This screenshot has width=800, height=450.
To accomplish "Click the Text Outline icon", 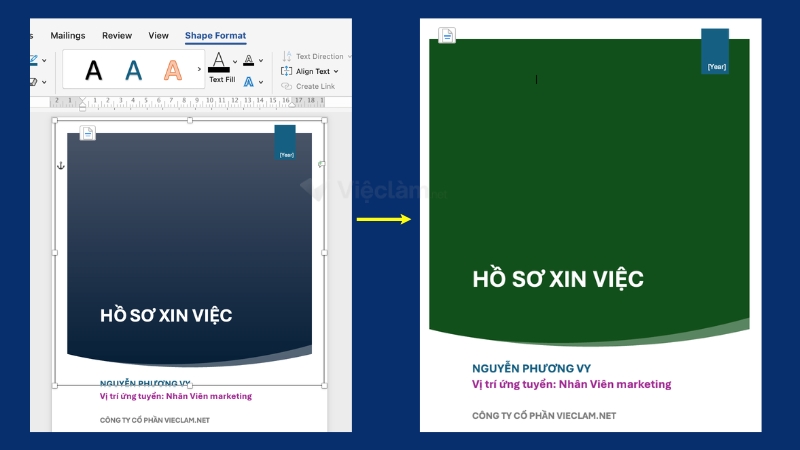I will tap(248, 61).
